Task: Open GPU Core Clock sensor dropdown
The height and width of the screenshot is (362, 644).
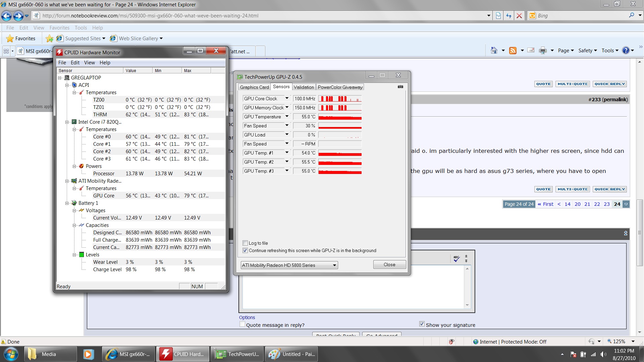Action: pyautogui.click(x=287, y=99)
